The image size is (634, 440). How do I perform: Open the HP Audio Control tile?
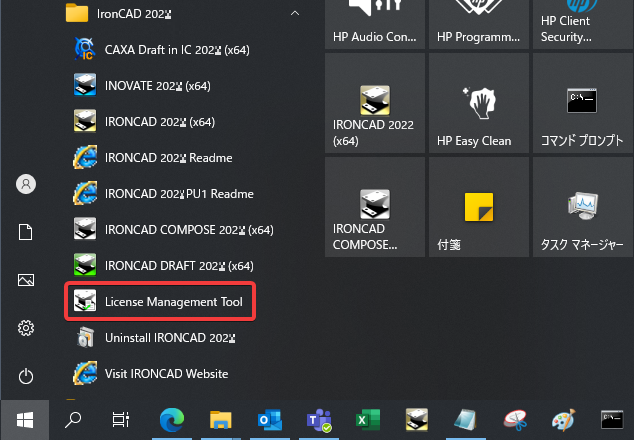[x=375, y=25]
